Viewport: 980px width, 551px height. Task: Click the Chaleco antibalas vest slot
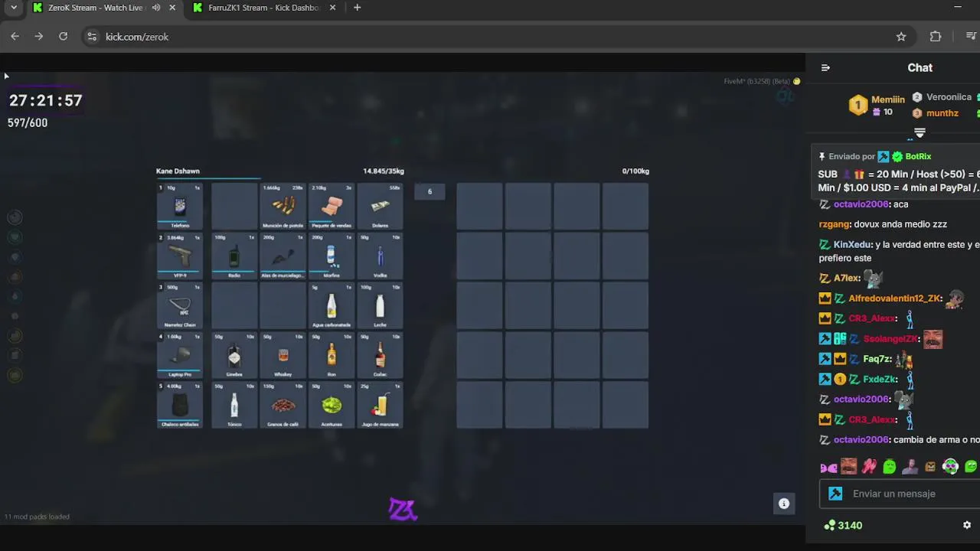pyautogui.click(x=180, y=406)
